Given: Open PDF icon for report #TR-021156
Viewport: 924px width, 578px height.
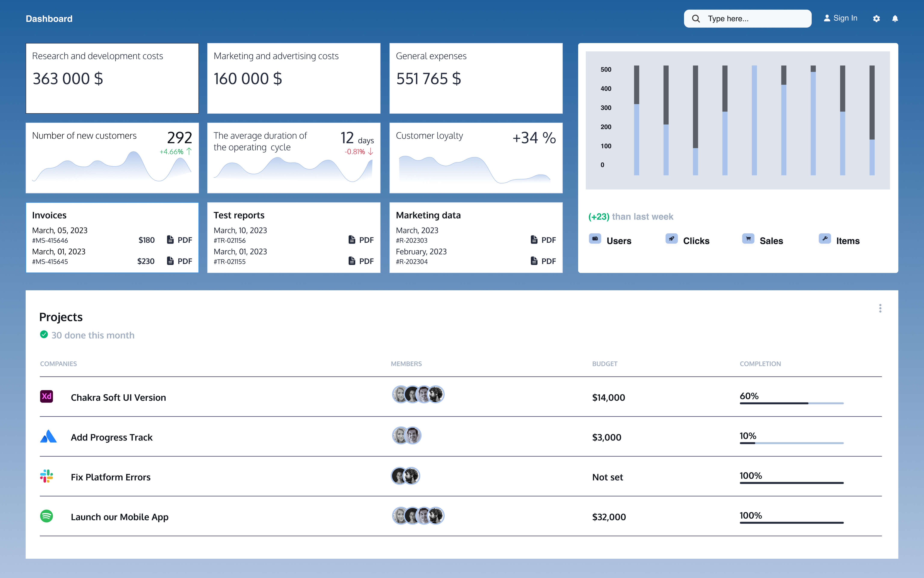Looking at the screenshot, I should [x=352, y=240].
